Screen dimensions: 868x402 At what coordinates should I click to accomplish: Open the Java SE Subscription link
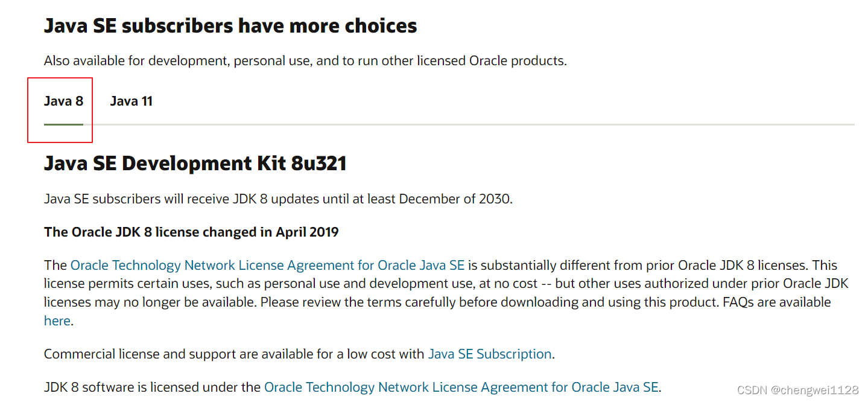(490, 354)
